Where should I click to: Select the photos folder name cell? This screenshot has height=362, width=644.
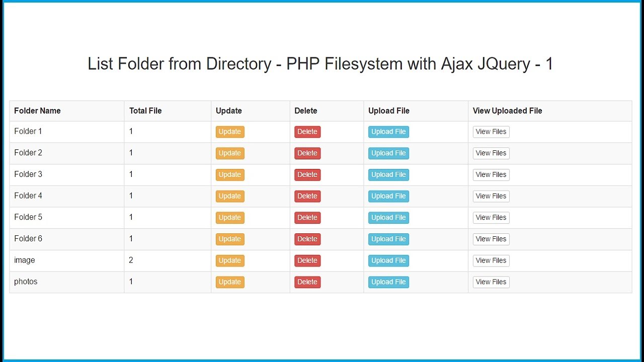point(26,282)
